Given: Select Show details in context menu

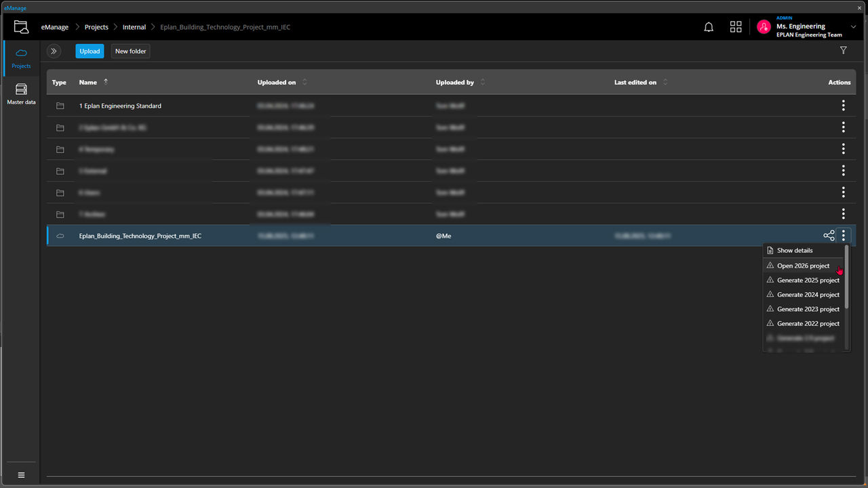Looking at the screenshot, I should (794, 251).
